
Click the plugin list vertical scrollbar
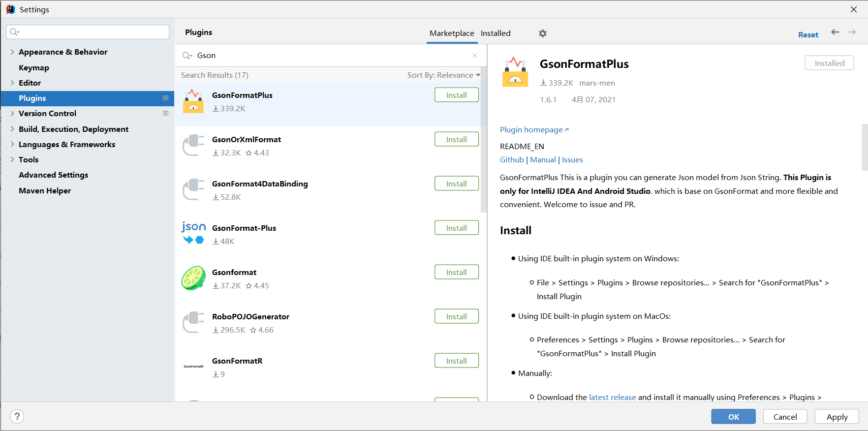click(483, 140)
